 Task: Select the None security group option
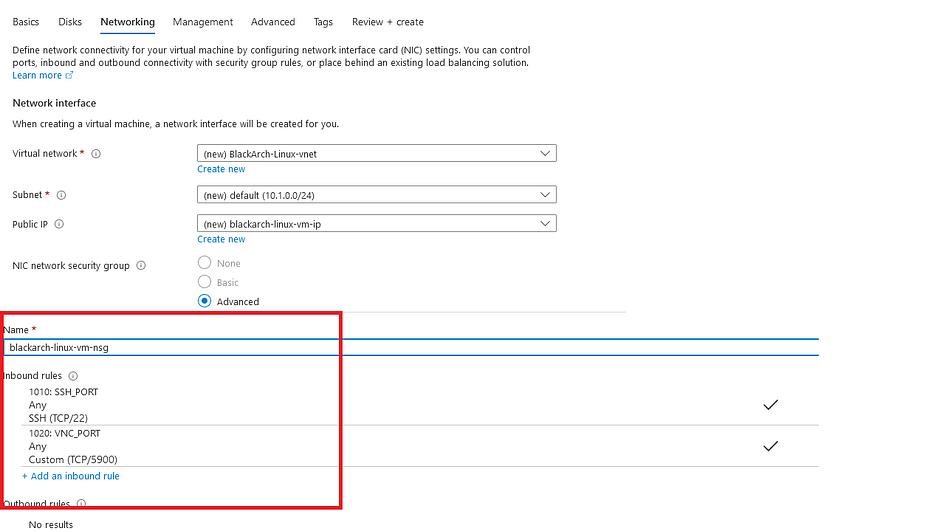[204, 263]
